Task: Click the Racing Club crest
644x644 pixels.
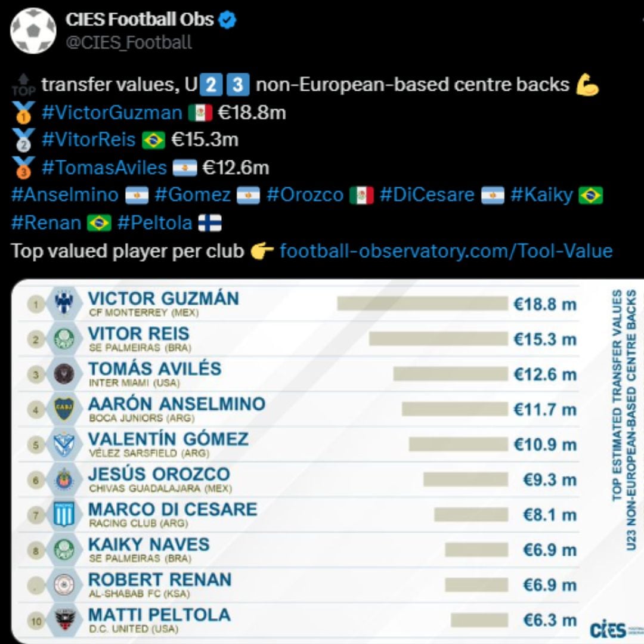Action: coord(64,515)
